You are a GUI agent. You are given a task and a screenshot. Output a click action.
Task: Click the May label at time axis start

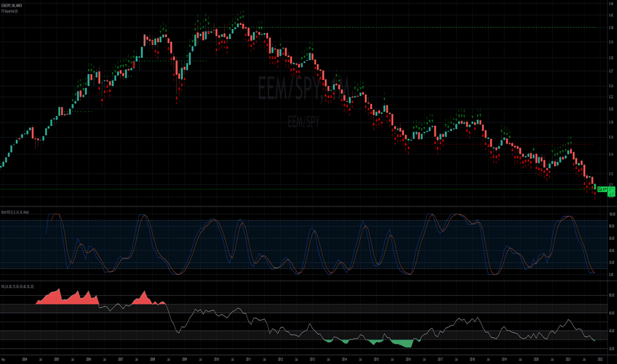tap(3, 359)
